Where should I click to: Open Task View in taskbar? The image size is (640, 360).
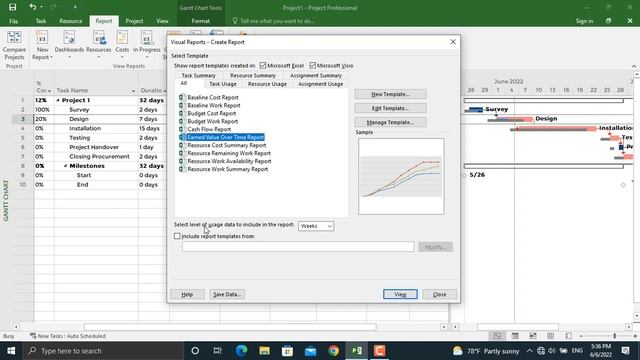tap(218, 351)
